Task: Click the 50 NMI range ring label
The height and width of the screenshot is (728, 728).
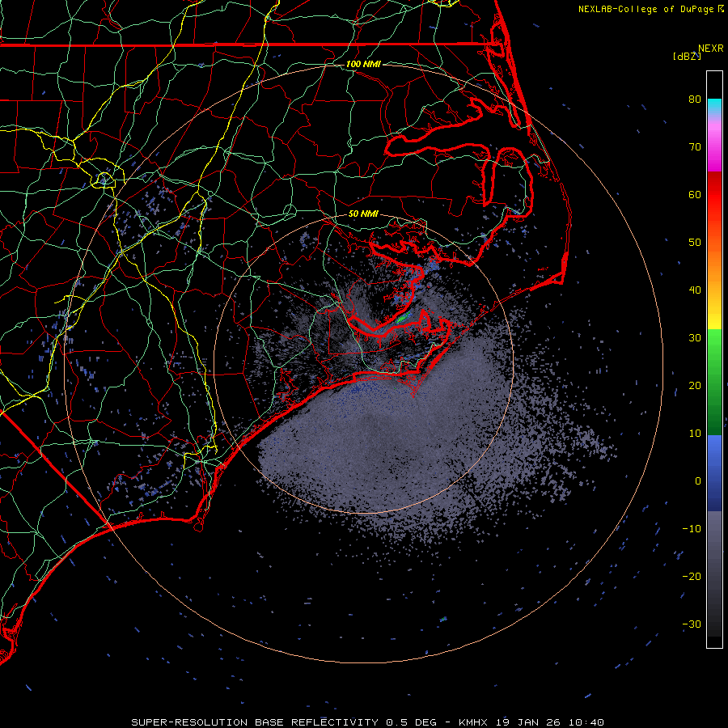Action: click(x=363, y=214)
